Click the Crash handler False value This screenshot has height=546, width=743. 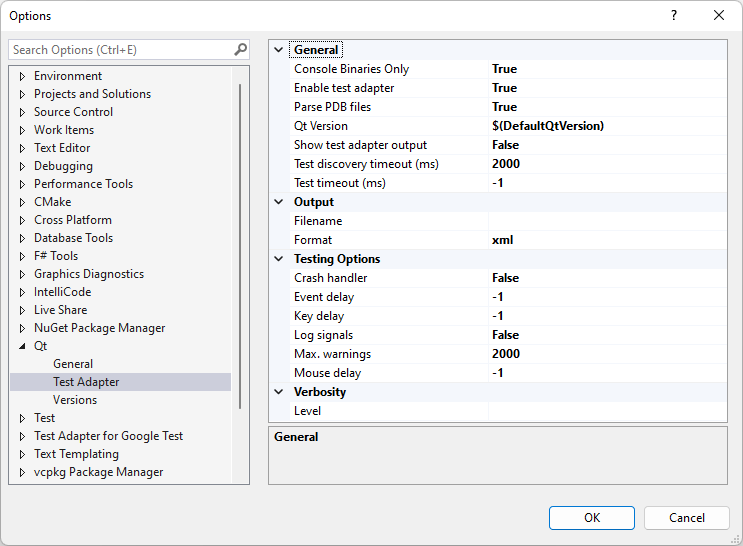(x=607, y=278)
